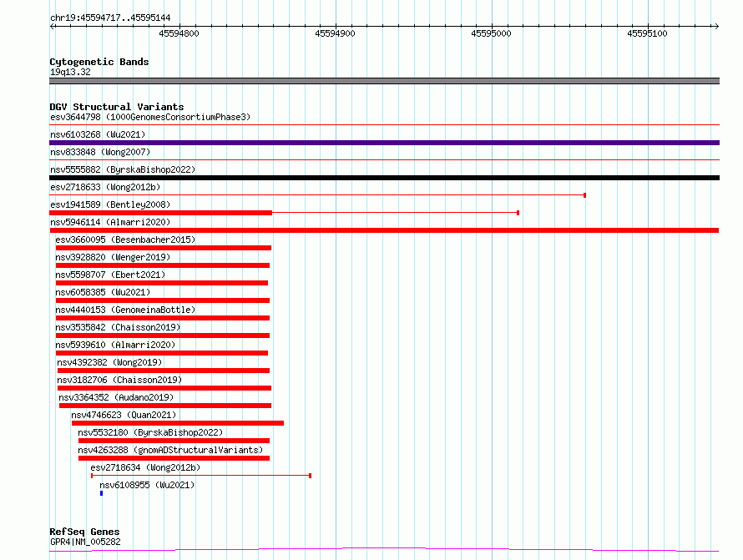The width and height of the screenshot is (743, 560).
Task: Click the esv1941589 right end marker
Action: pyautogui.click(x=518, y=213)
